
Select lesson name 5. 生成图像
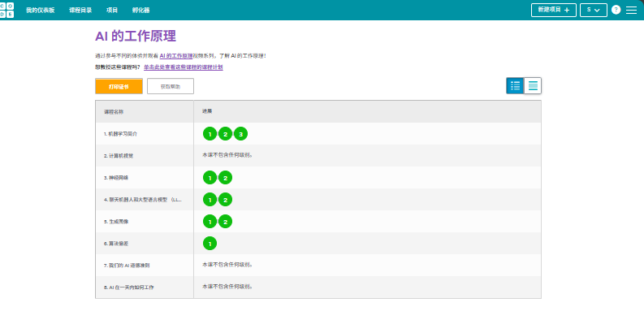click(116, 222)
